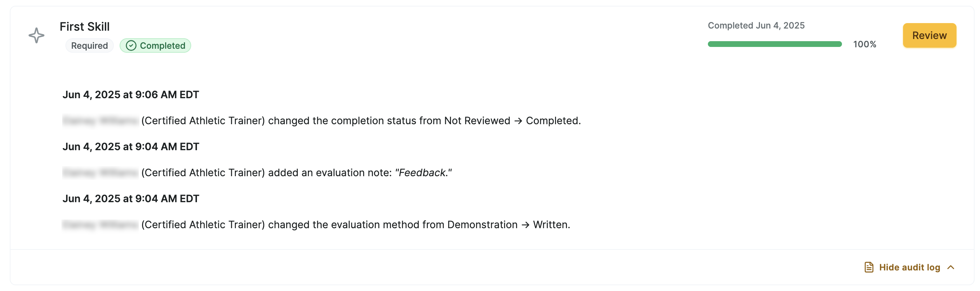The height and width of the screenshot is (291, 980).
Task: Select the Completed status badge
Action: click(155, 45)
